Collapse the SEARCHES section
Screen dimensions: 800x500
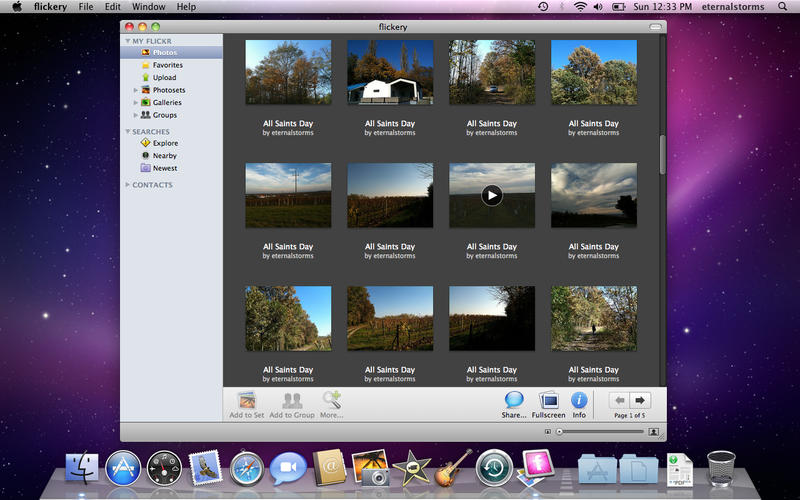pos(128,132)
